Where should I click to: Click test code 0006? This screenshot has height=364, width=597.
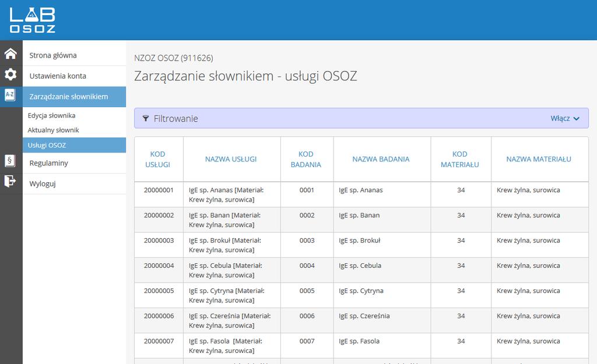pyautogui.click(x=307, y=316)
